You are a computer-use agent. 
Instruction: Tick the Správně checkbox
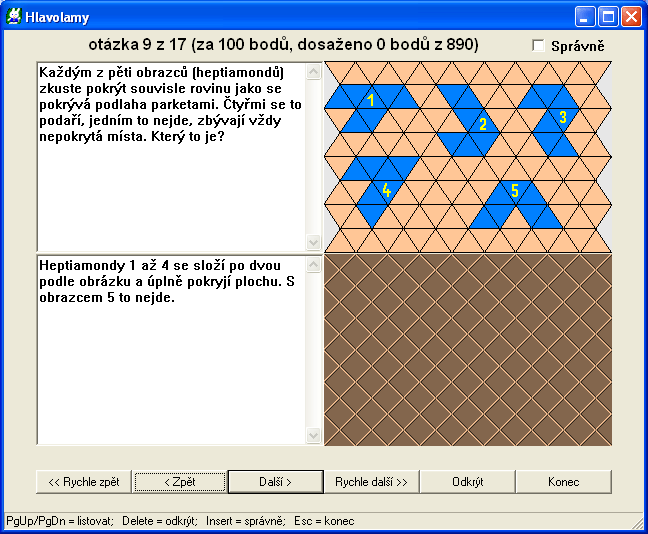point(539,46)
